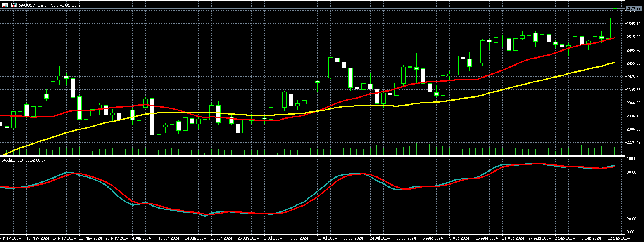Click the 2455.55 price scale value
Image resolution: width=644 pixels, height=242 pixels.
(x=633, y=63)
